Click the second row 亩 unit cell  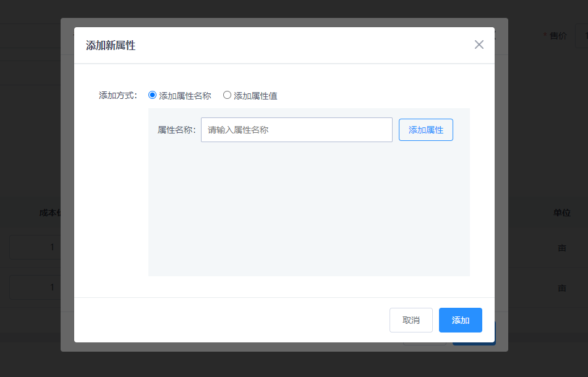click(561, 288)
